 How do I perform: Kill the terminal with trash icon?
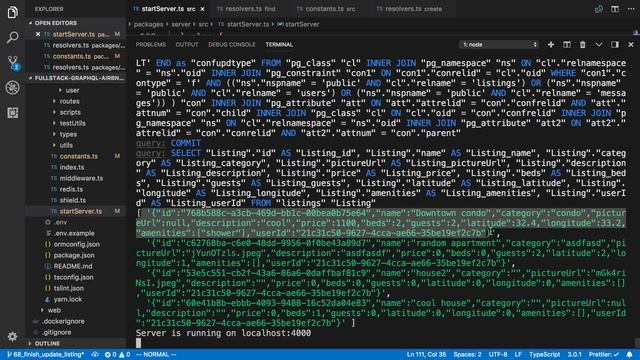point(582,44)
